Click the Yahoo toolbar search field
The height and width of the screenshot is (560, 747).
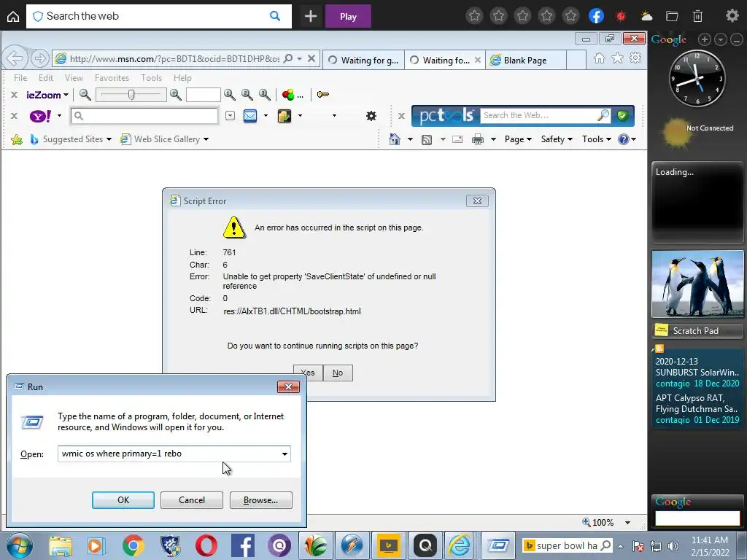point(144,116)
